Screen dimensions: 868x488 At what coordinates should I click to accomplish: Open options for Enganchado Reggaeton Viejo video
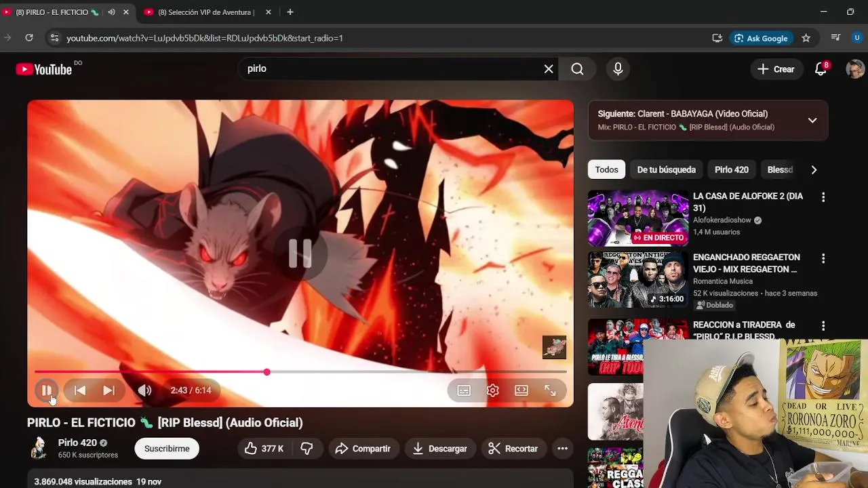tap(823, 258)
